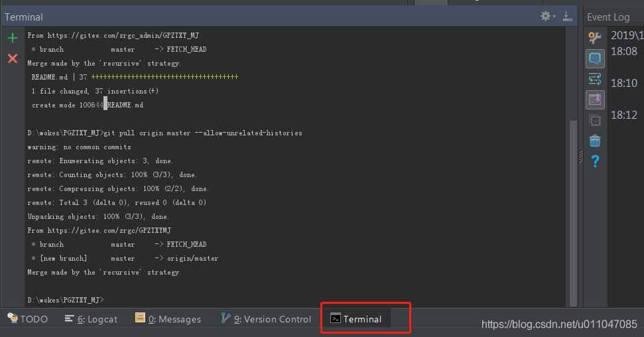Click the 'git pull origin master' command line
This screenshot has height=337, width=644.
click(x=164, y=133)
